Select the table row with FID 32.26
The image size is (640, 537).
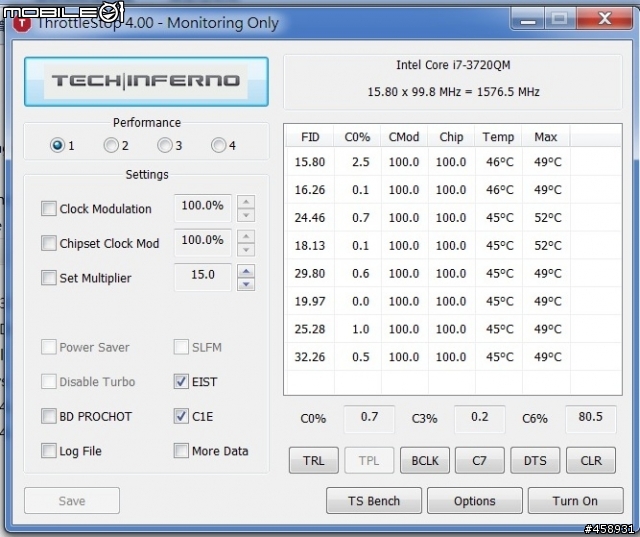(x=453, y=357)
